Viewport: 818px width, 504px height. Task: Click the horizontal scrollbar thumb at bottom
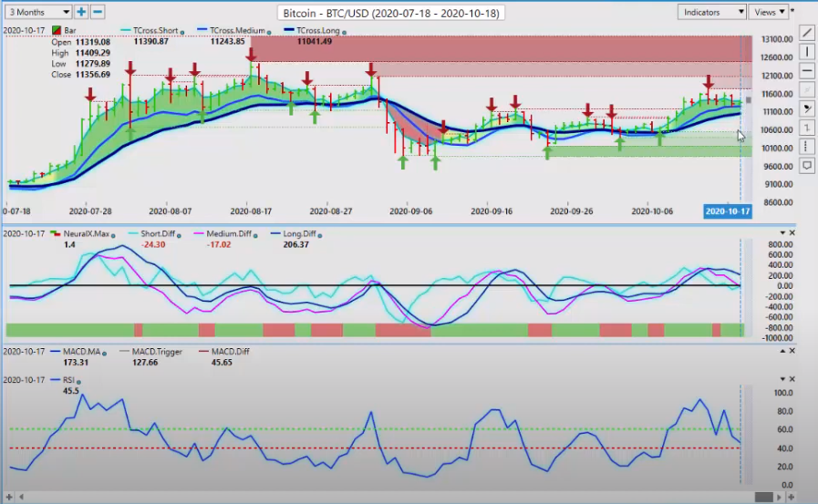[x=764, y=498]
